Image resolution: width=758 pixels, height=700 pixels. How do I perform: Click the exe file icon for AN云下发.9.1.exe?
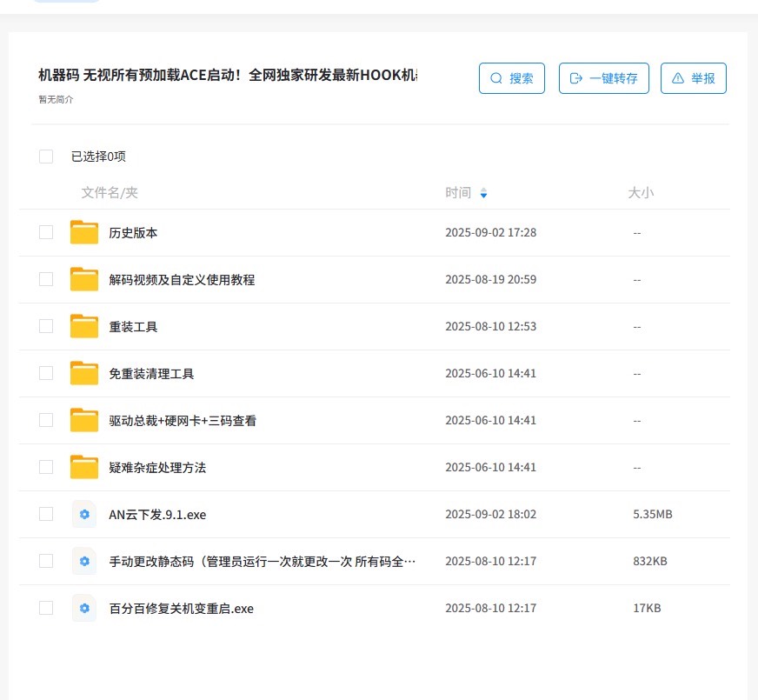pyautogui.click(x=84, y=515)
